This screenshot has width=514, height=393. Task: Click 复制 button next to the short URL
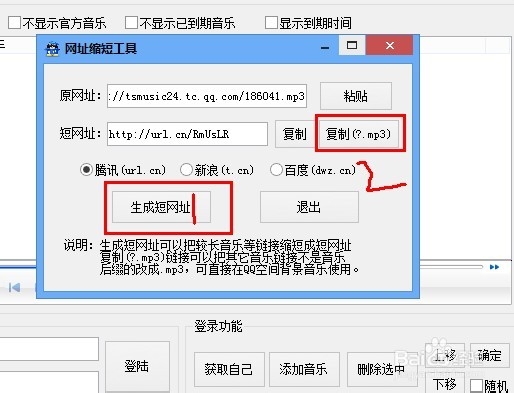pyautogui.click(x=295, y=134)
